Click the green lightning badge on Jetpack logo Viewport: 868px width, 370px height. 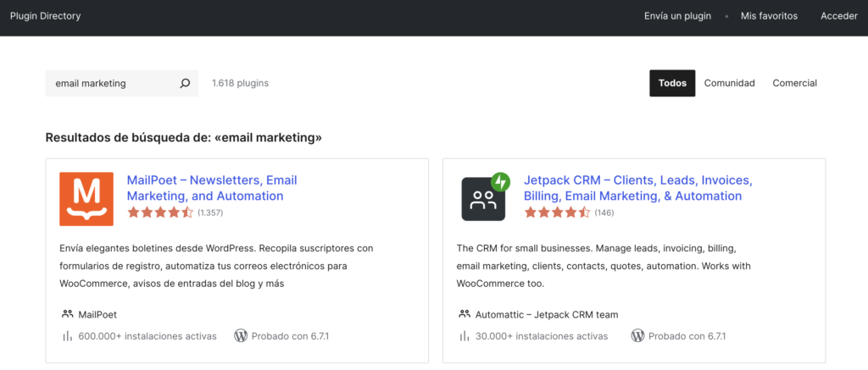[500, 181]
